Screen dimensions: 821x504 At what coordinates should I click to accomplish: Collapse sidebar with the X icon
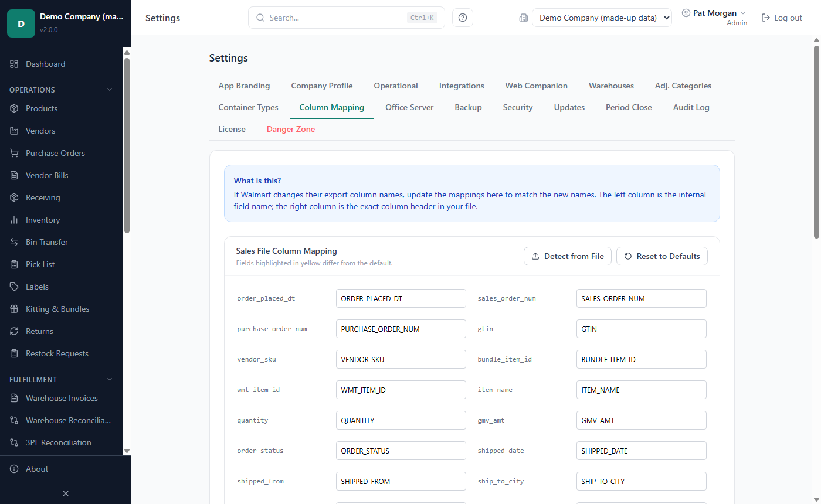coord(66,493)
